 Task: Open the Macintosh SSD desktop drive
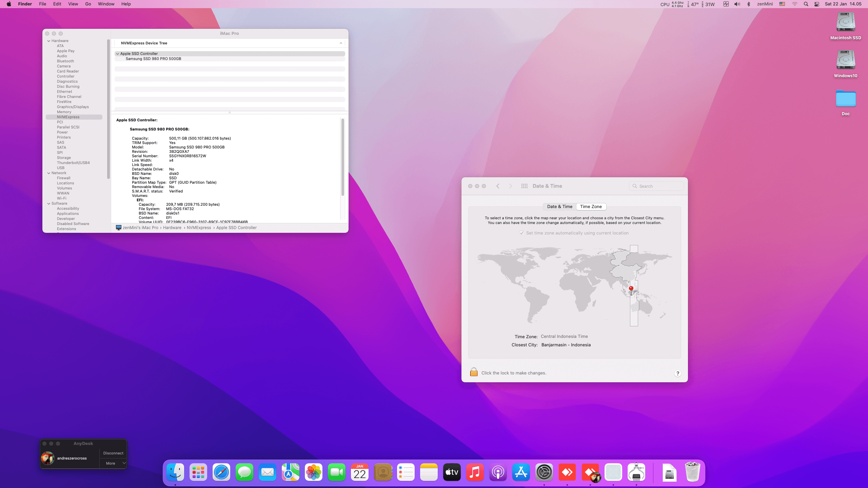click(x=846, y=26)
